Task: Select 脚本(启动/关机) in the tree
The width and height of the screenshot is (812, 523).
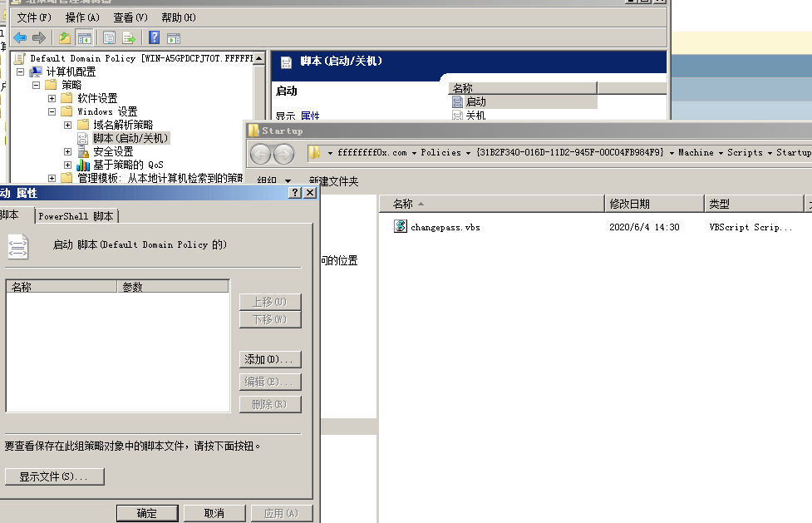Action: pos(130,138)
